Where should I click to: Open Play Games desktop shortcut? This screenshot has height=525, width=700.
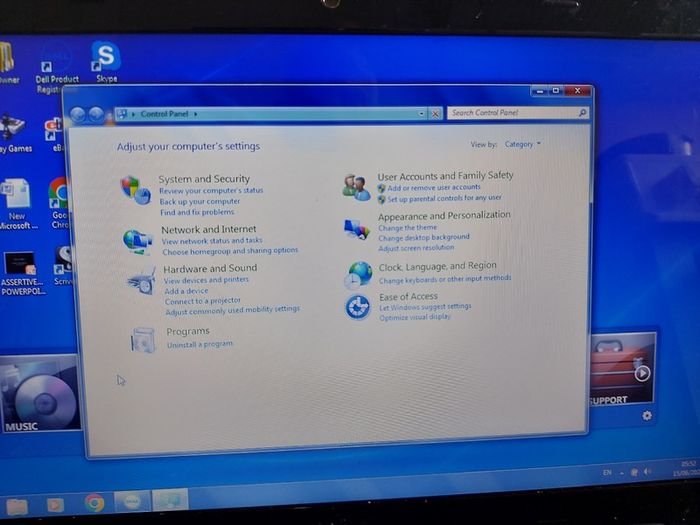(13, 134)
